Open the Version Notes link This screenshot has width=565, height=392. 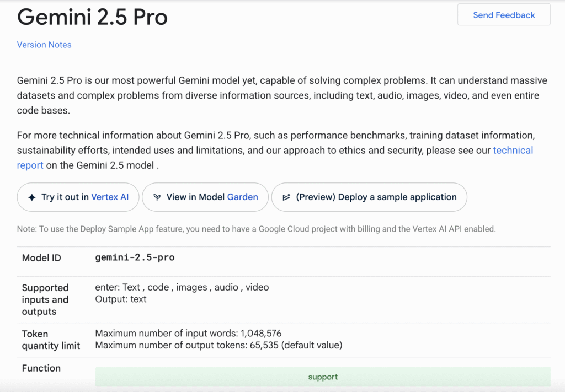click(44, 45)
